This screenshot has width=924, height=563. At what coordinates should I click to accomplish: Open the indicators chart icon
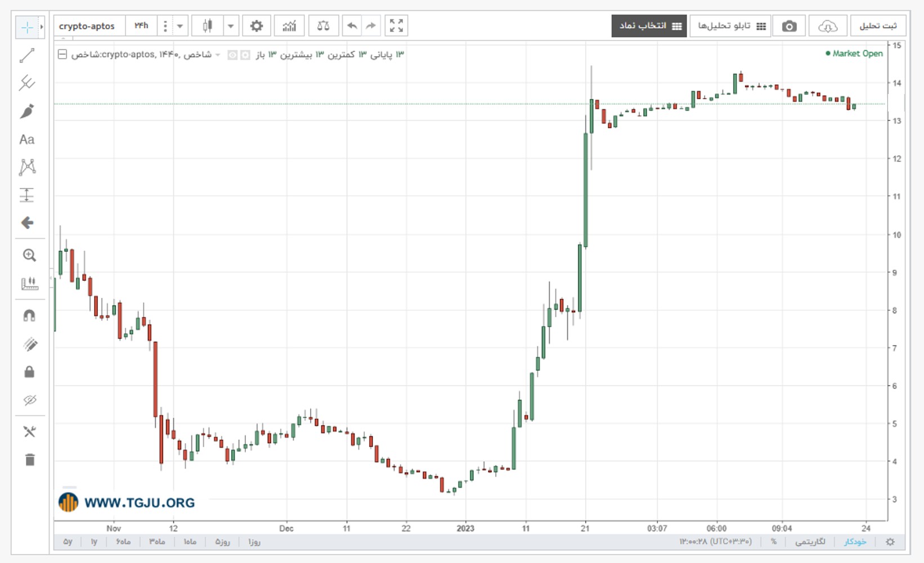click(x=289, y=26)
